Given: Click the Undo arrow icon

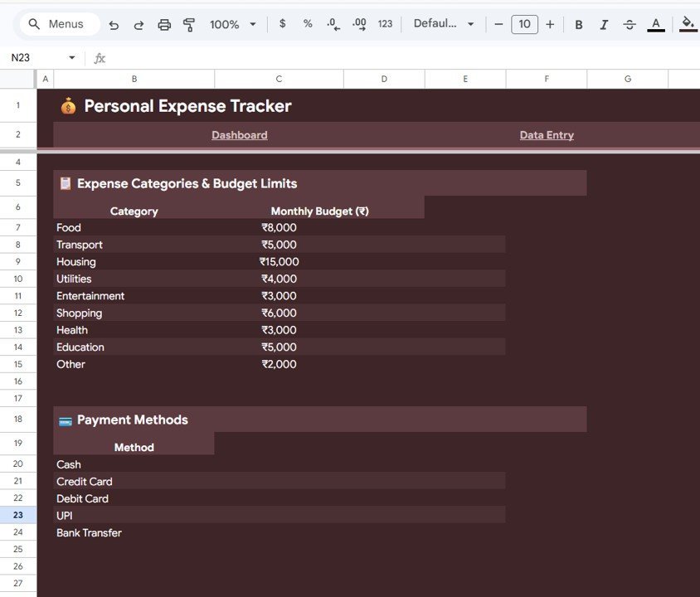Looking at the screenshot, I should [114, 25].
